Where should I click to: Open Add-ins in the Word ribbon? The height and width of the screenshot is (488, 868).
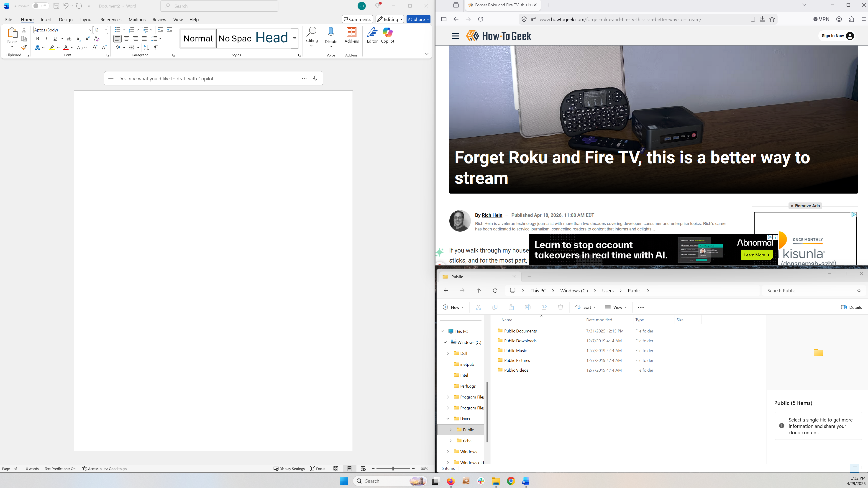[x=351, y=35]
